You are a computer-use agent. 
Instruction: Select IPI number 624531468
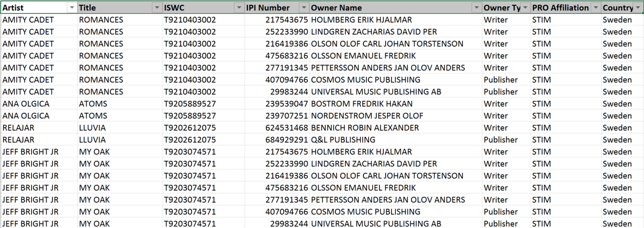tap(277, 128)
